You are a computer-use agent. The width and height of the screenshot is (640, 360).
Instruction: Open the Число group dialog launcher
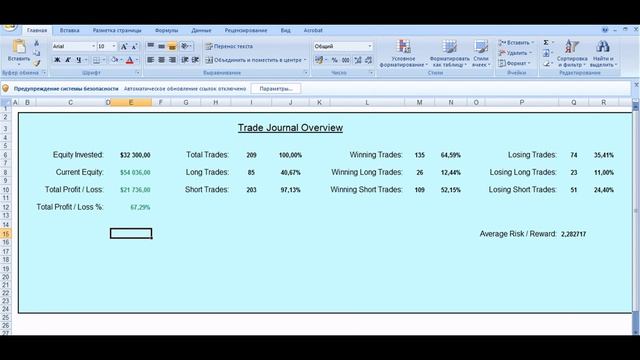point(371,73)
